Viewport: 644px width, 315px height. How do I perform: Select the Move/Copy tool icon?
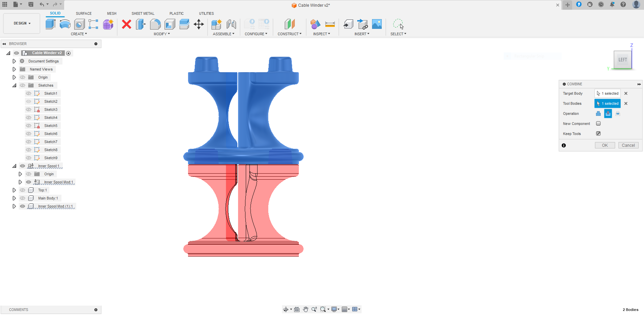199,24
